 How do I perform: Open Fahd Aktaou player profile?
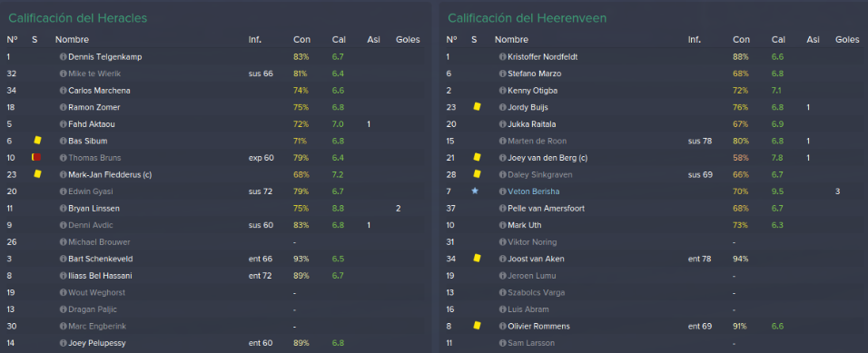(x=92, y=124)
